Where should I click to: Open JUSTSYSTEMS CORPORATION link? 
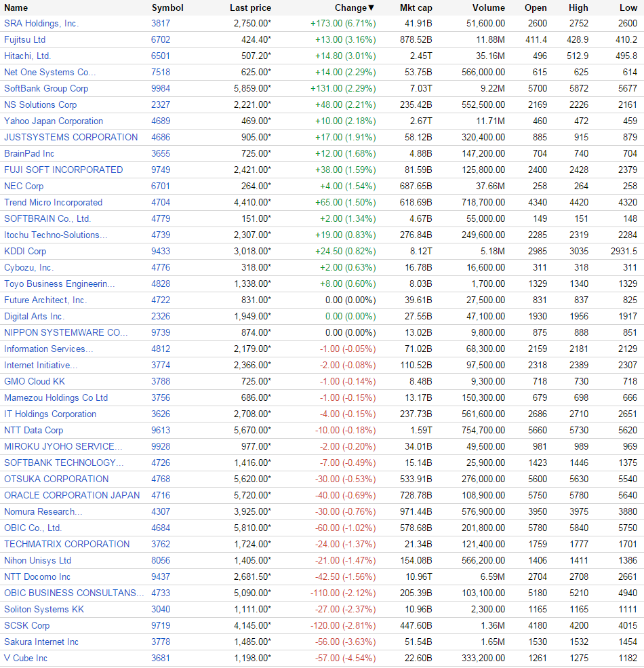pyautogui.click(x=71, y=137)
